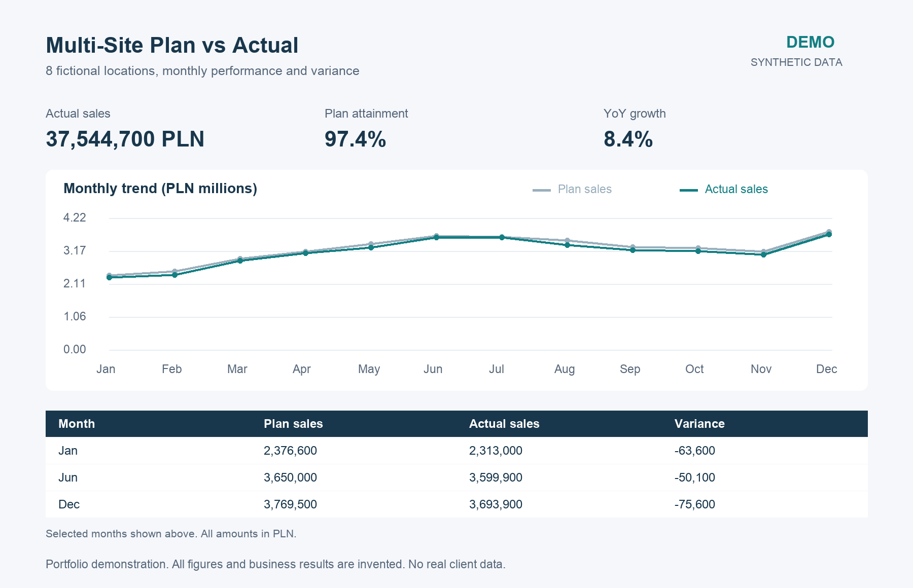Image resolution: width=913 pixels, height=588 pixels.
Task: Select the Jun row variance -50,100
Action: (695, 477)
